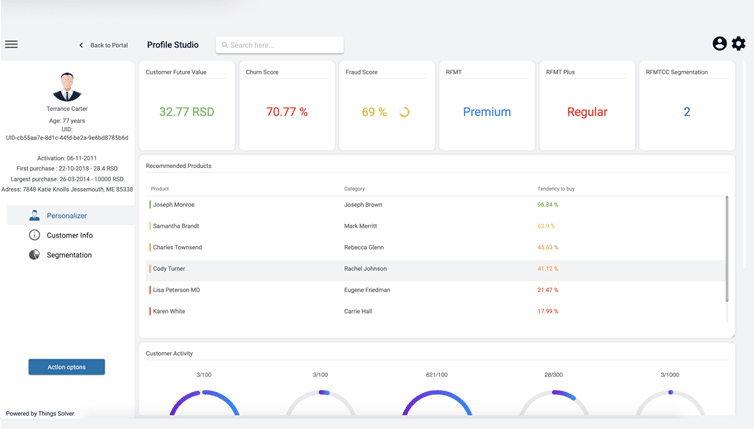Click the Activation: 06-11-2011 line
Image resolution: width=754 pixels, height=429 pixels.
click(67, 158)
